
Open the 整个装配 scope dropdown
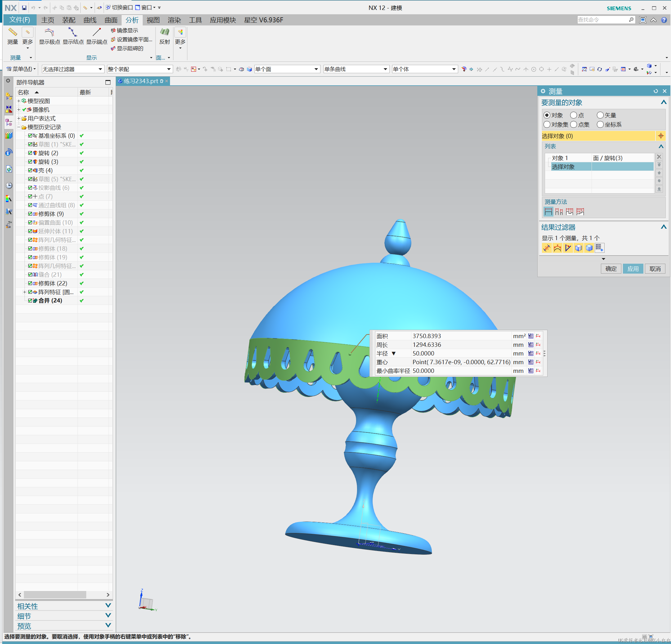(139, 69)
